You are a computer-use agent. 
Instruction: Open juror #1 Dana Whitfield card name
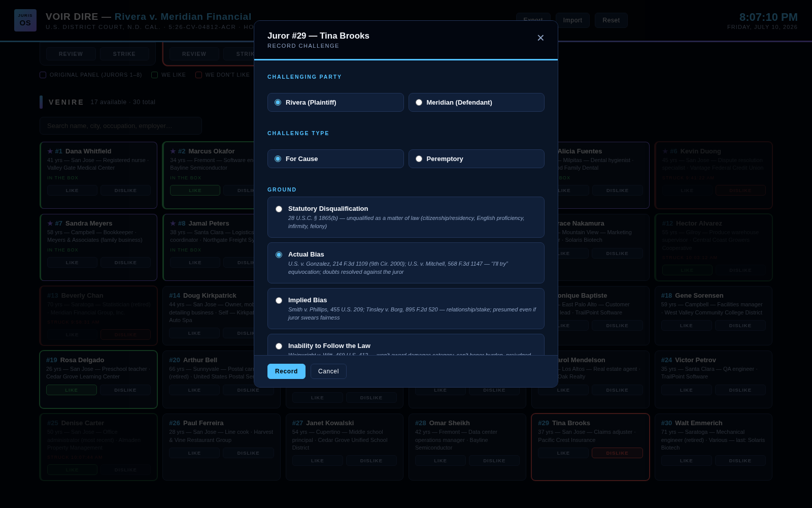click(x=88, y=151)
